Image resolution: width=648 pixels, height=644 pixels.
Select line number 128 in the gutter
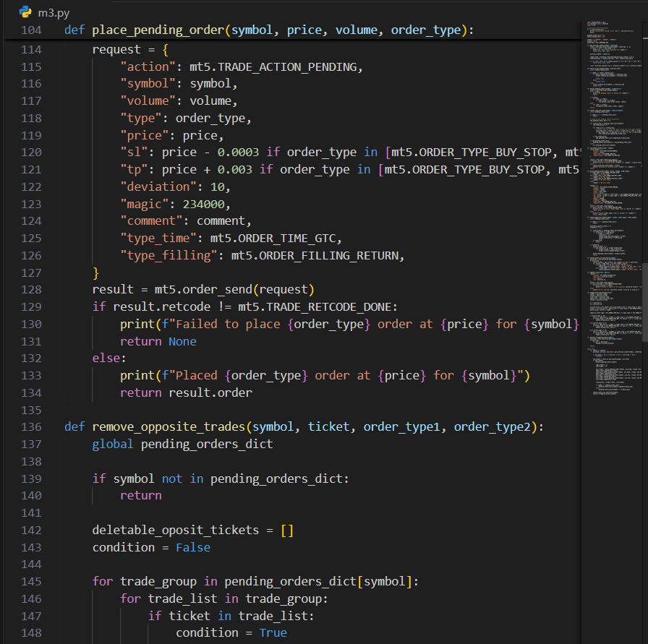[31, 290]
